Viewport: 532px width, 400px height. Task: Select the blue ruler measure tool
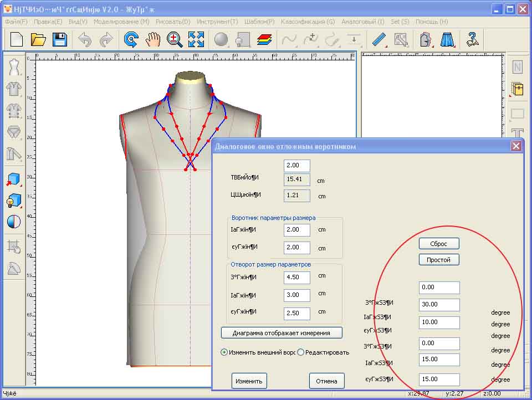379,39
